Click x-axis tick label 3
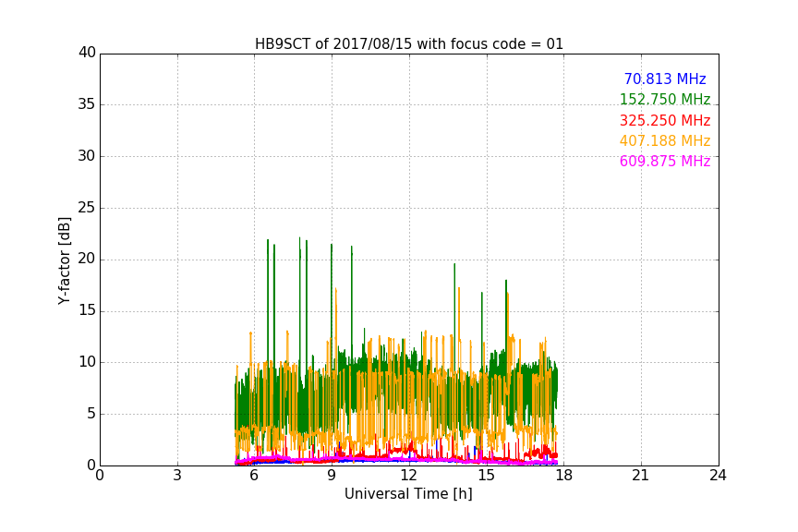The width and height of the screenshot is (798, 532). (x=177, y=476)
